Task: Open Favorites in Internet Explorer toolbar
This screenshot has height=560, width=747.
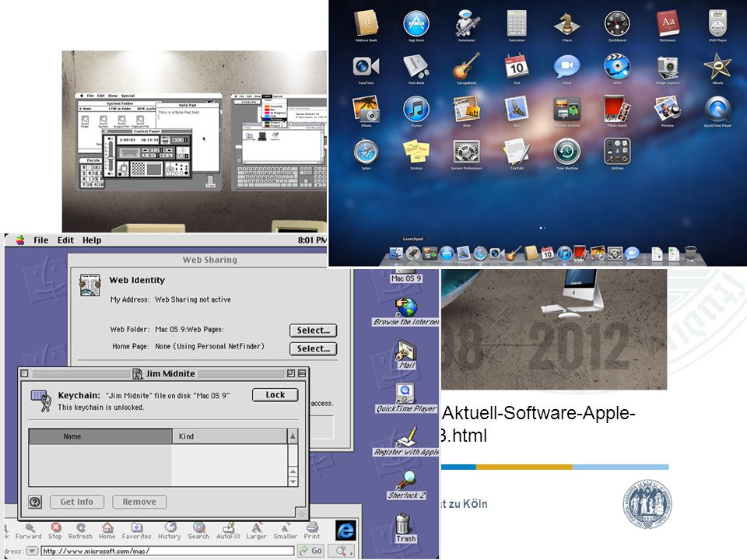Action: (136, 530)
